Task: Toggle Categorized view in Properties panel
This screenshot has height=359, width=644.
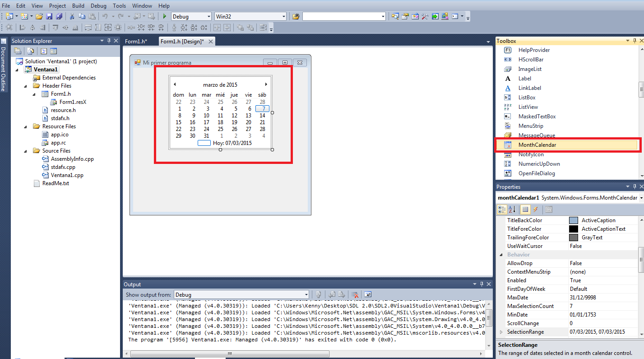Action: click(502, 210)
